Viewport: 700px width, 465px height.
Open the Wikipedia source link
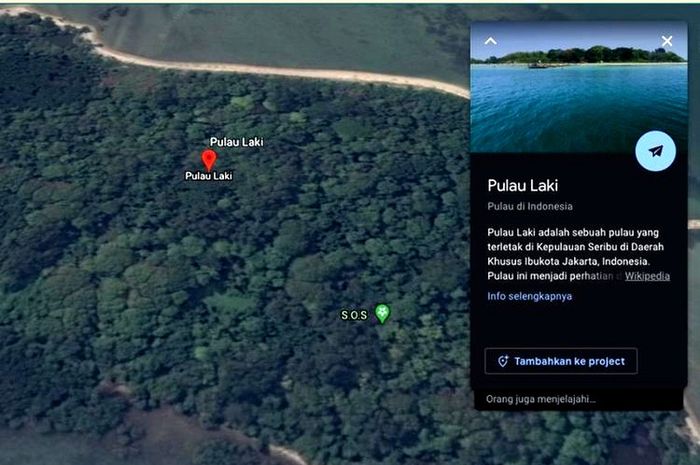point(647,276)
